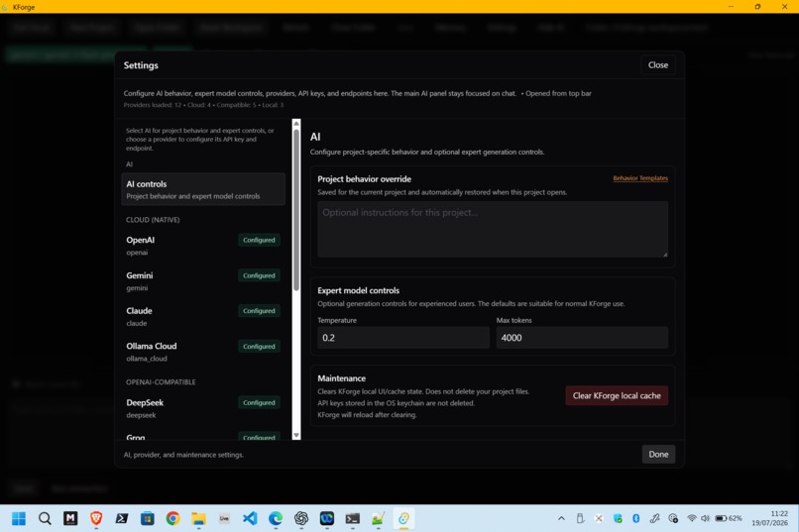Viewport: 799px width, 532px height.
Task: Click the Configured badge beside Claude
Action: [x=259, y=310]
